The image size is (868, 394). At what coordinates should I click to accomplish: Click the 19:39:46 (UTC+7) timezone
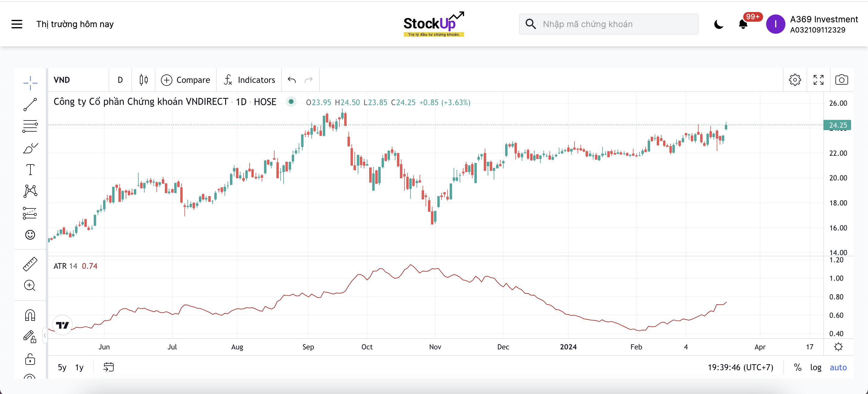click(740, 367)
